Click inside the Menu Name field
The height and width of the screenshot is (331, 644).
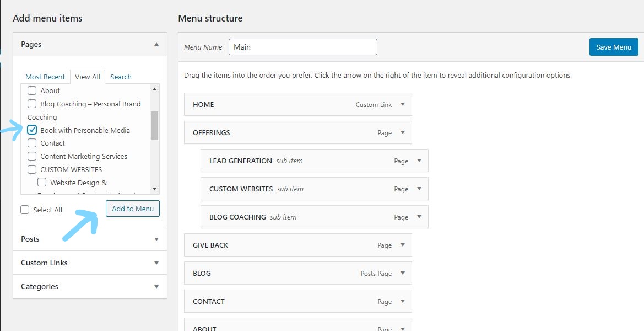pos(302,47)
